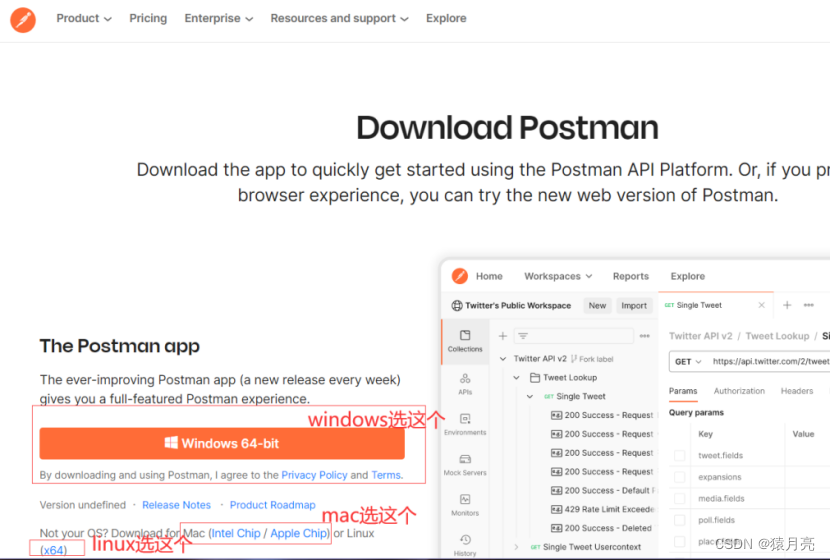This screenshot has width=830, height=560.
Task: Collapse the Tweet Lookup folder
Action: [x=517, y=377]
